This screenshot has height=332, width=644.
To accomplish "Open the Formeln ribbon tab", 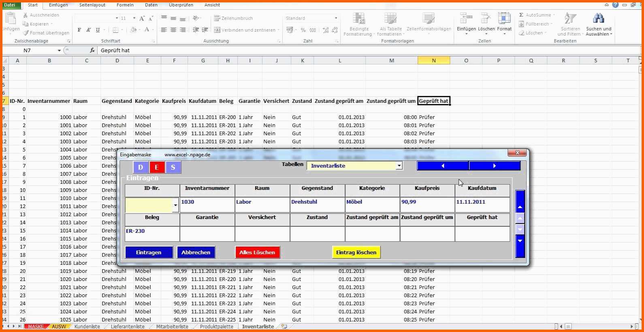I will click(x=125, y=5).
